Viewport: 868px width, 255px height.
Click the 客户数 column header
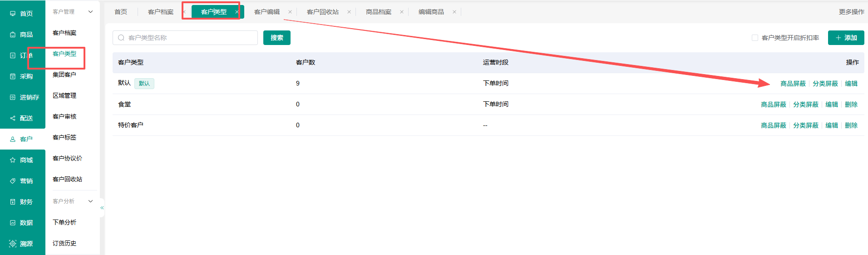306,62
